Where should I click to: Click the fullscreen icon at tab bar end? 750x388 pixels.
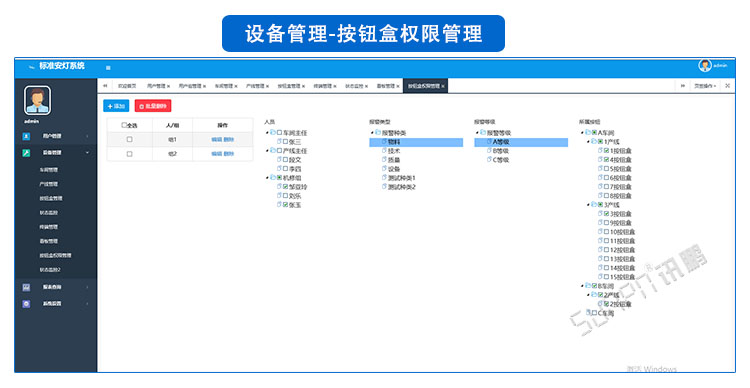point(728,86)
